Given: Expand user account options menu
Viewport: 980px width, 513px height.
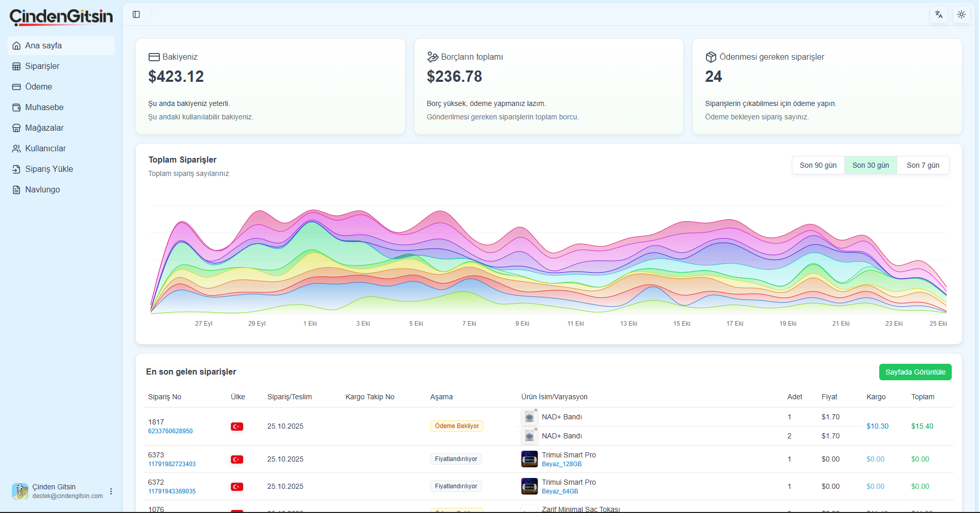Looking at the screenshot, I should tap(111, 491).
